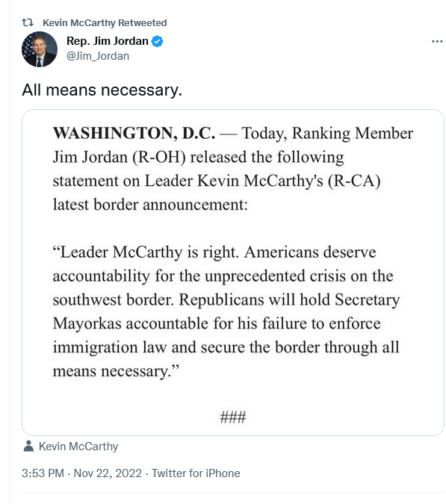Click the word 'Mayorkas' in the statement
446x504 pixels.
pos(87,323)
